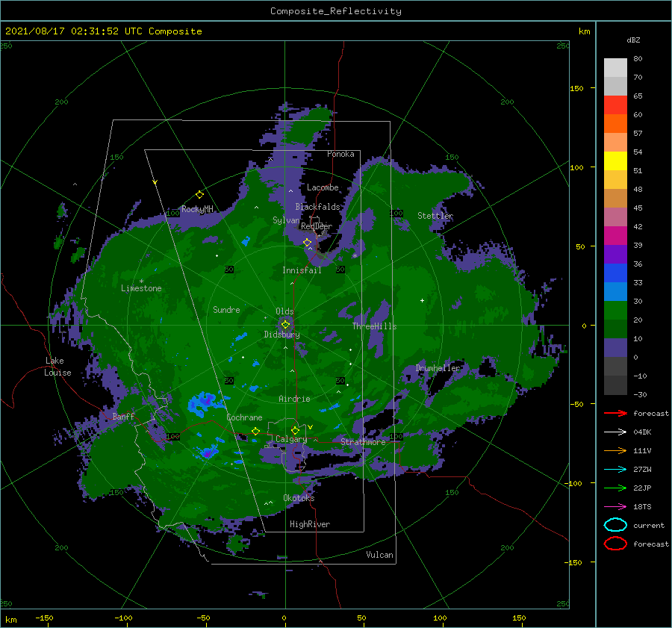
Task: Select the light grey 80 dBZ swatch
Action: pyautogui.click(x=615, y=67)
